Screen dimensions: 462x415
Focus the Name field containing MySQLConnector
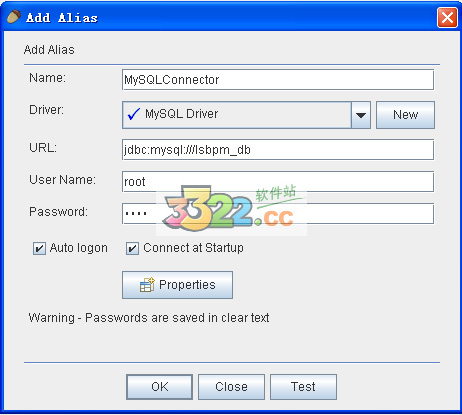pyautogui.click(x=278, y=80)
